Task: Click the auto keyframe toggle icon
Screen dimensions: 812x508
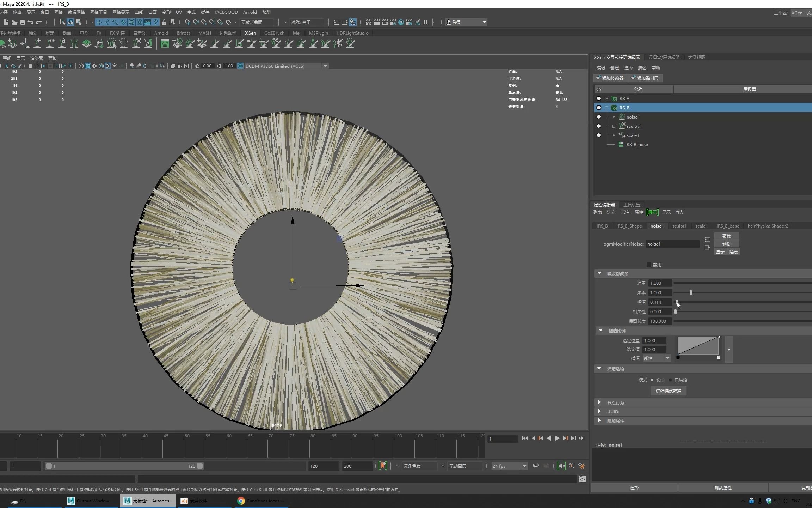Action: (x=383, y=466)
